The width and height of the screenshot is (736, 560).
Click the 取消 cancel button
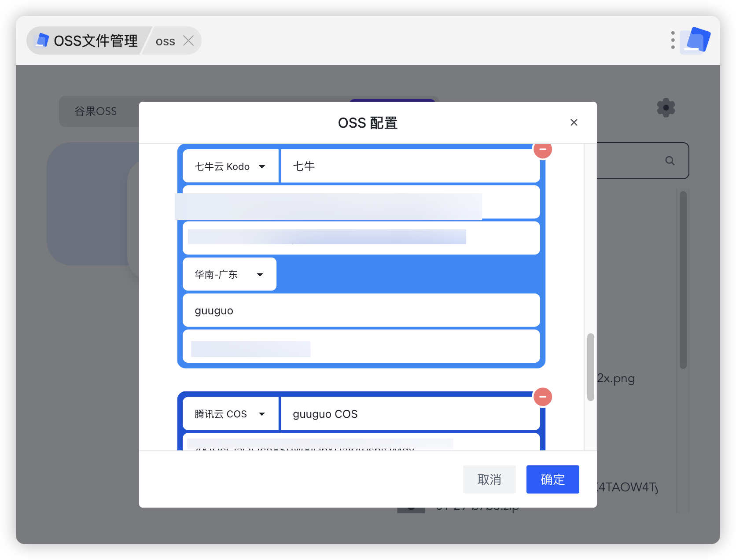(489, 479)
